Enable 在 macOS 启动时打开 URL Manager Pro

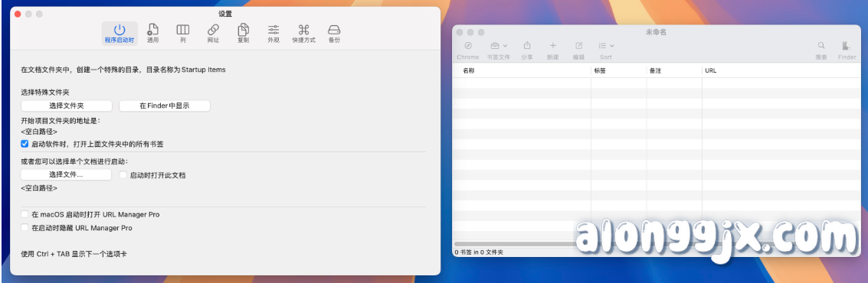25,214
